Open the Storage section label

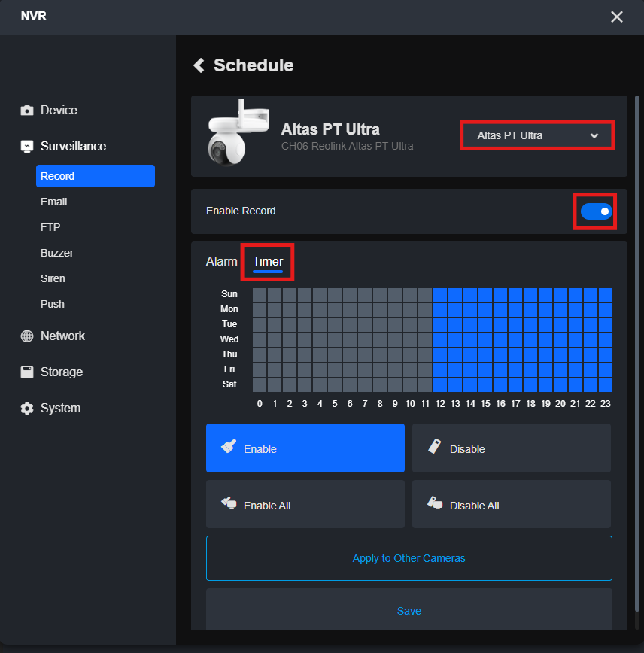click(62, 372)
